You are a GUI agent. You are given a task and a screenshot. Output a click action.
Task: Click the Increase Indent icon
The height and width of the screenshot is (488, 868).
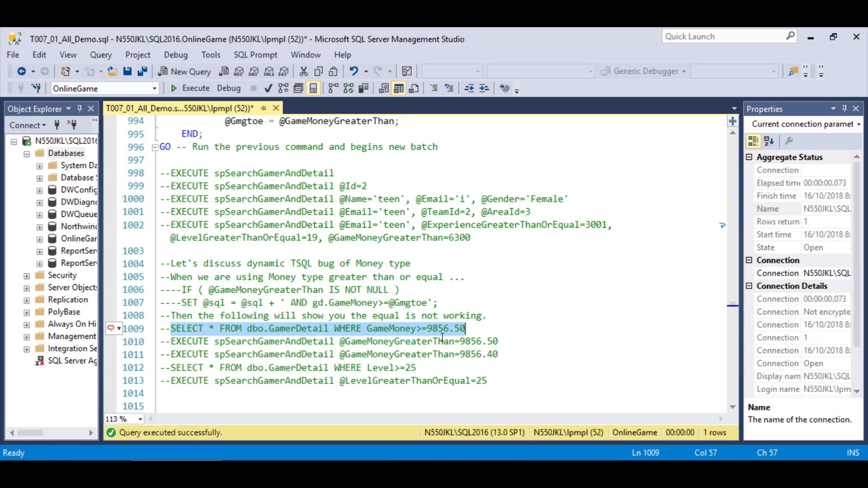coord(484,89)
